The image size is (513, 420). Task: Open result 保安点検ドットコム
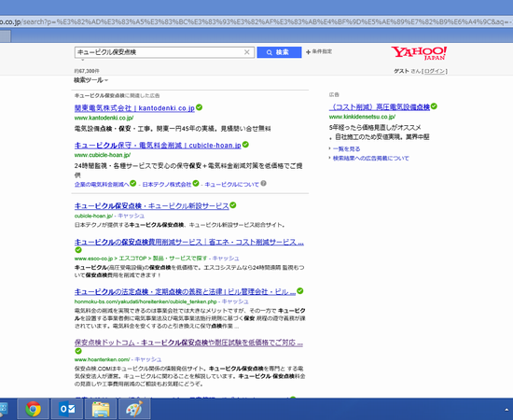188,343
